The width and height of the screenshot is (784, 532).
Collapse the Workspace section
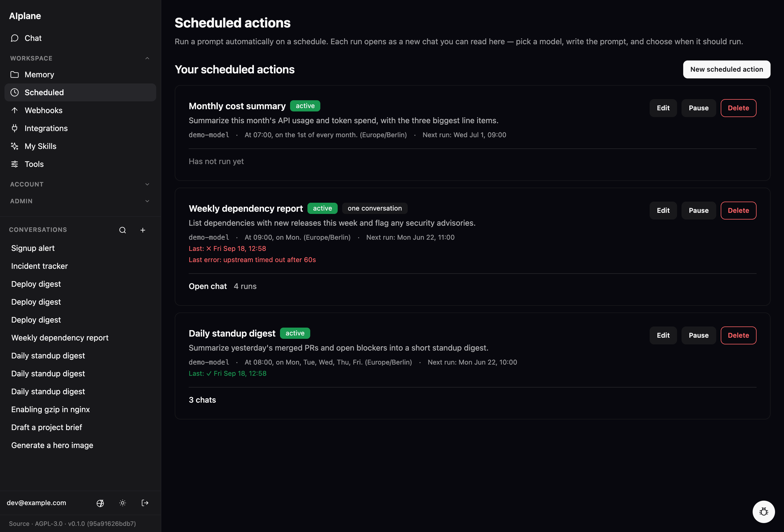pos(80,58)
